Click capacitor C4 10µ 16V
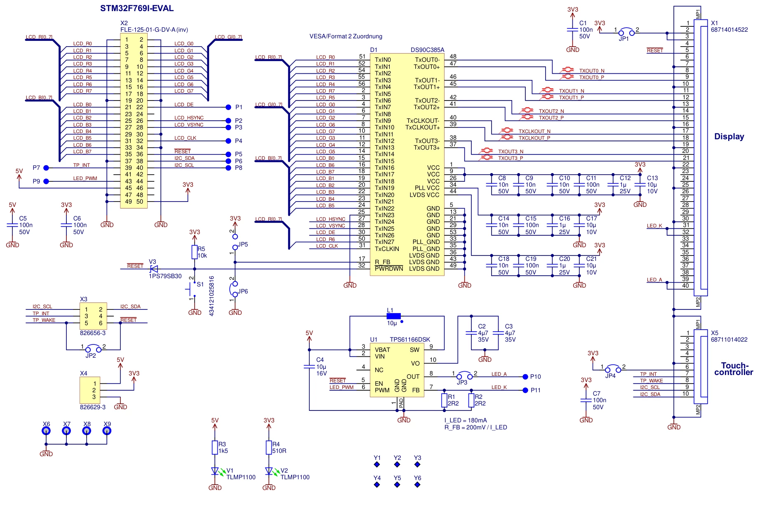The image size is (774, 532). tap(309, 366)
